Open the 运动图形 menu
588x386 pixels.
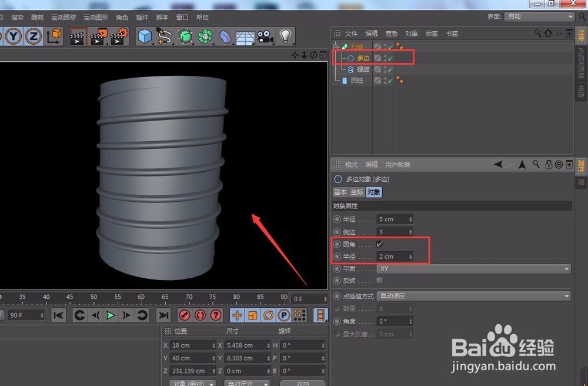(96, 17)
